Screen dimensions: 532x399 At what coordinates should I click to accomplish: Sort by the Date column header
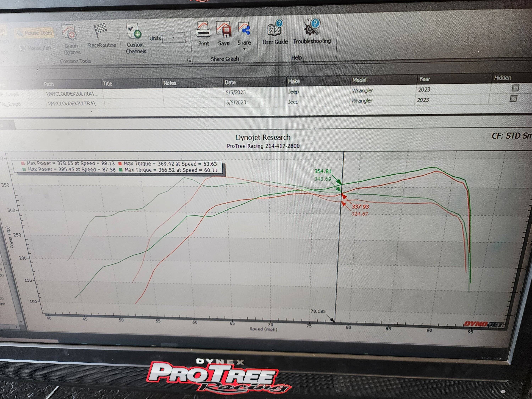[x=230, y=82]
